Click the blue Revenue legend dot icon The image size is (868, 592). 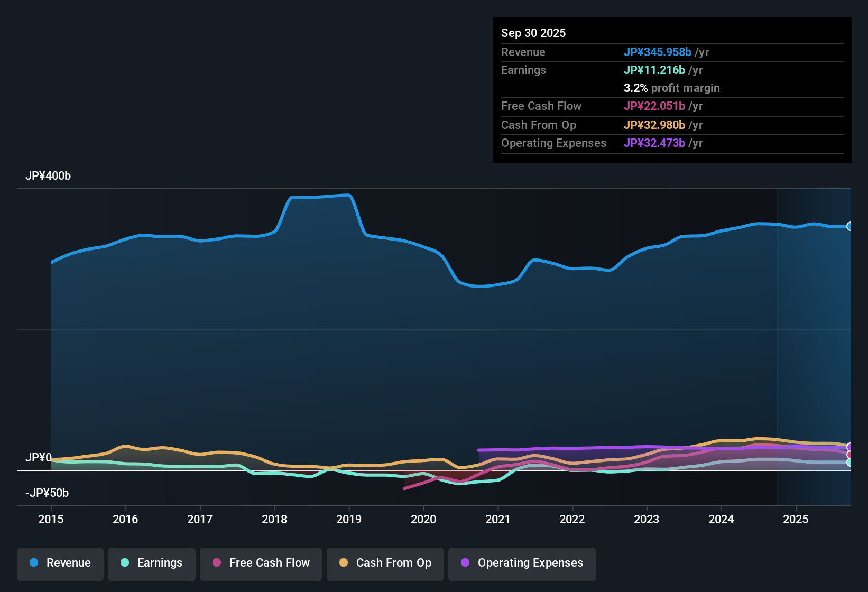(34, 563)
